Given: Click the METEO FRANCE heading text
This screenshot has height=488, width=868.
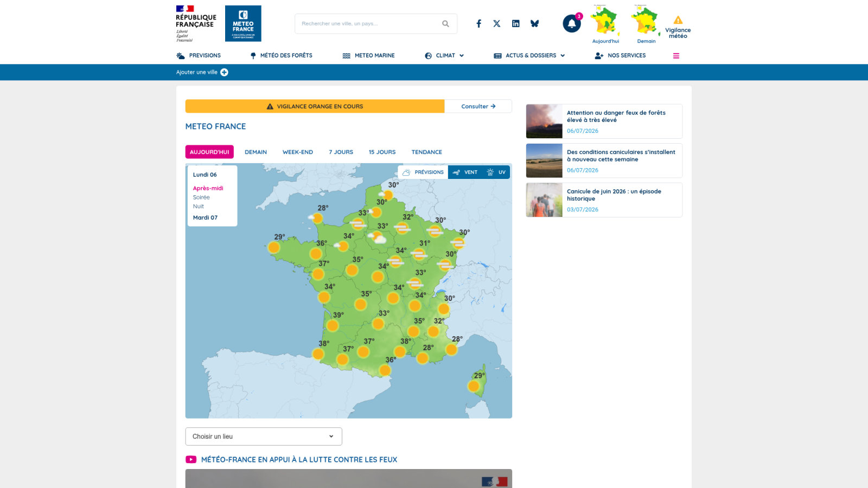Looking at the screenshot, I should pos(215,126).
